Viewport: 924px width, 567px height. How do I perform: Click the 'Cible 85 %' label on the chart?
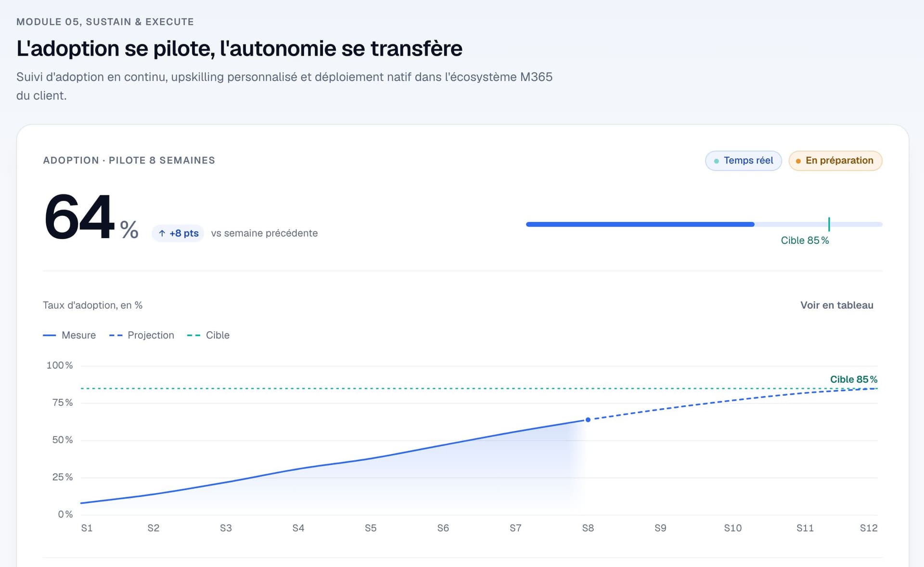point(854,379)
